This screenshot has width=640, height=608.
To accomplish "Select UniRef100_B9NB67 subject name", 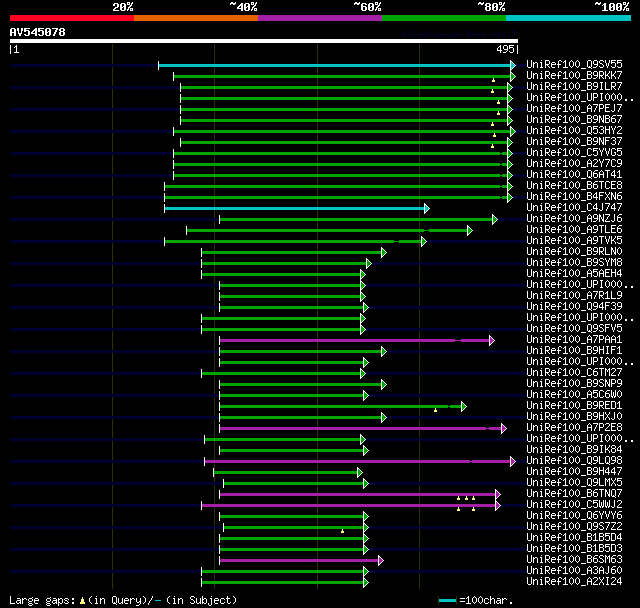I will tap(574, 120).
